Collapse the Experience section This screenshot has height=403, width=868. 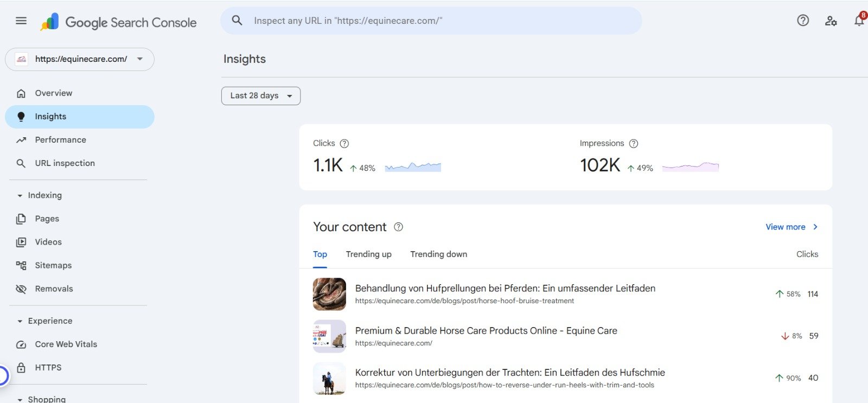coord(45,321)
